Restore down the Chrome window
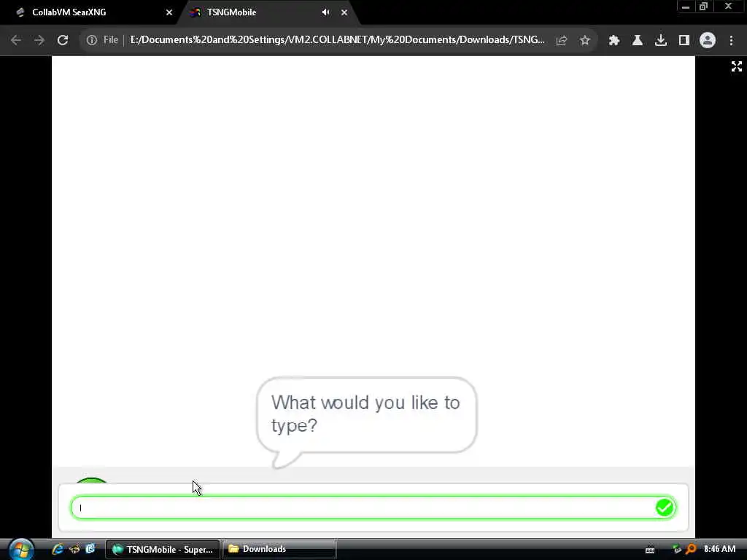 pos(704,7)
